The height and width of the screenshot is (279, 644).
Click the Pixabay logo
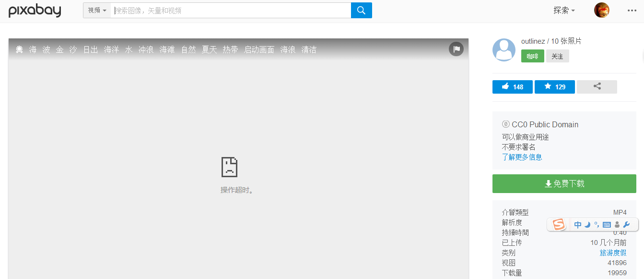34,10
